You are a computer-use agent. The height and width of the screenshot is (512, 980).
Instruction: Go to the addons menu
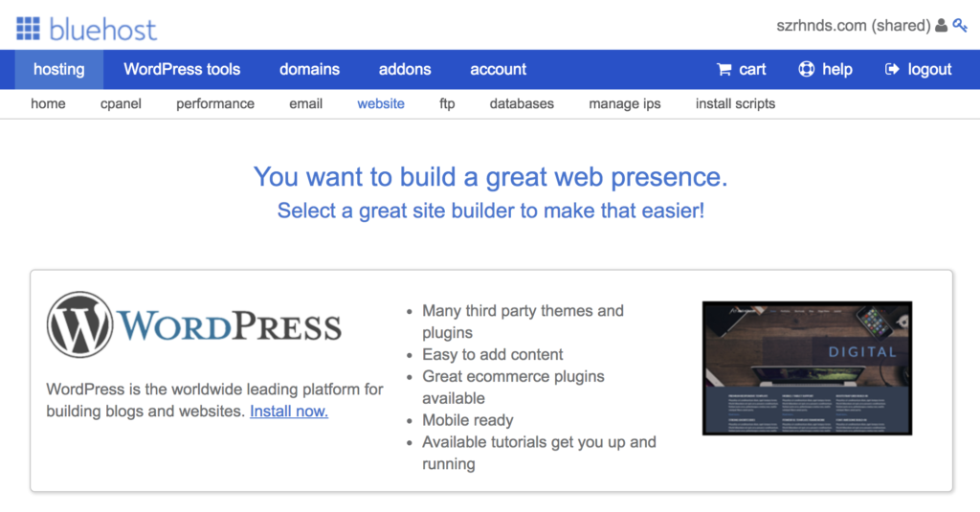coord(405,70)
